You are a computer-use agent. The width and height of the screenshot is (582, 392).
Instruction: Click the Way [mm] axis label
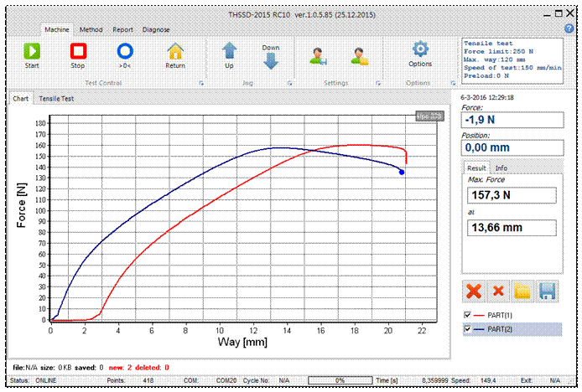pos(242,342)
